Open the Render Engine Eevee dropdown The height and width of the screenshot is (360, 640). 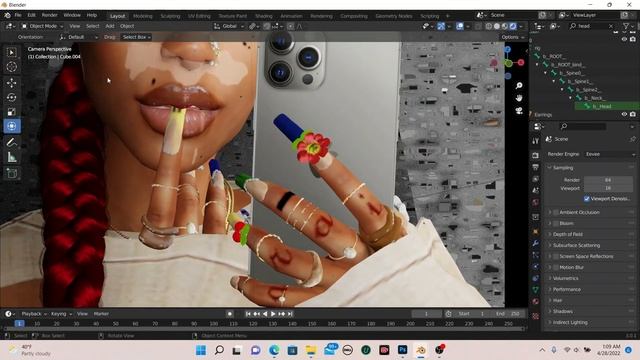click(x=610, y=154)
